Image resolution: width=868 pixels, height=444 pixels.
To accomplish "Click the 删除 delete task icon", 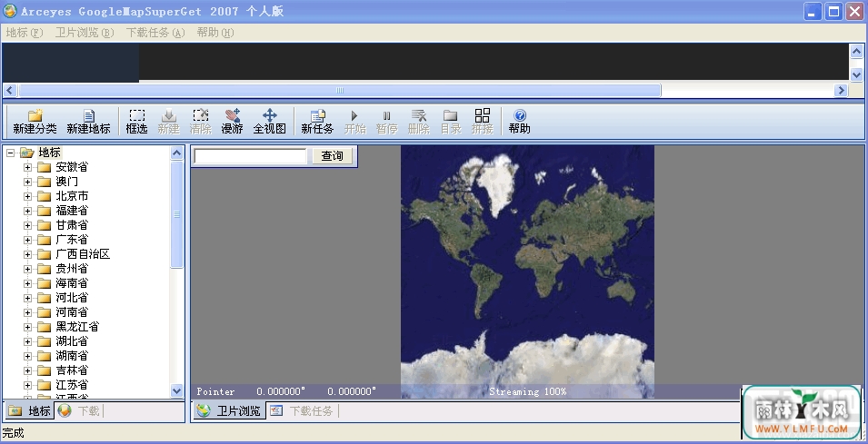I will tap(418, 122).
